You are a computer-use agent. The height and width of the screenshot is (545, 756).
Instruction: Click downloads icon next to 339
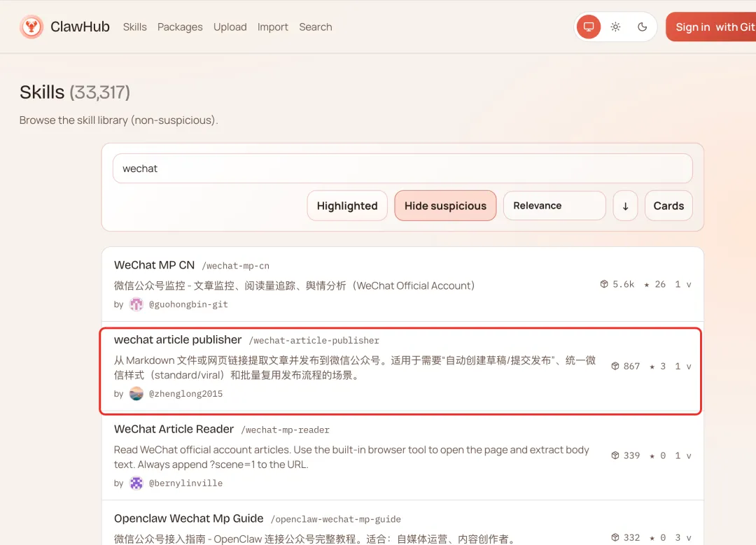pyautogui.click(x=615, y=455)
